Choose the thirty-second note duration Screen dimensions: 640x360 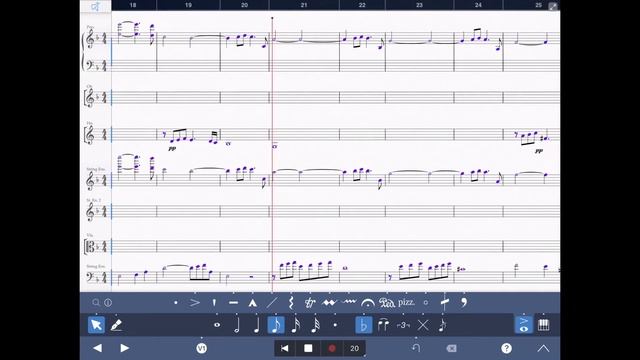[x=316, y=325]
